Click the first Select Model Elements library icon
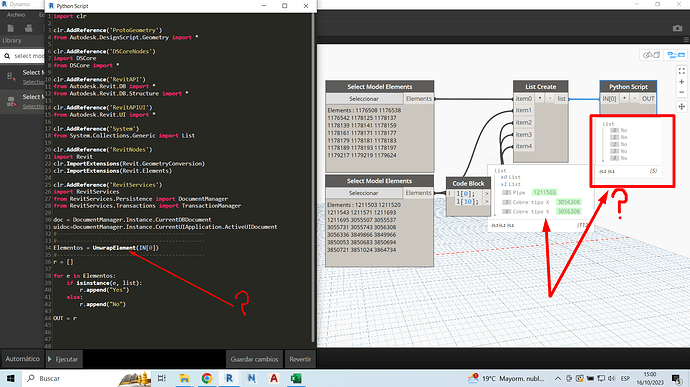Image resolution: width=690 pixels, height=387 pixels. (11, 77)
